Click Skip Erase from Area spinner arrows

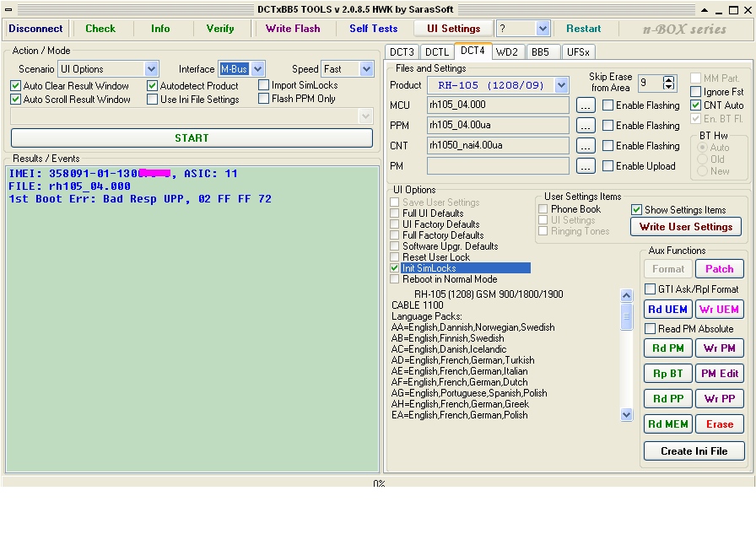(668, 83)
